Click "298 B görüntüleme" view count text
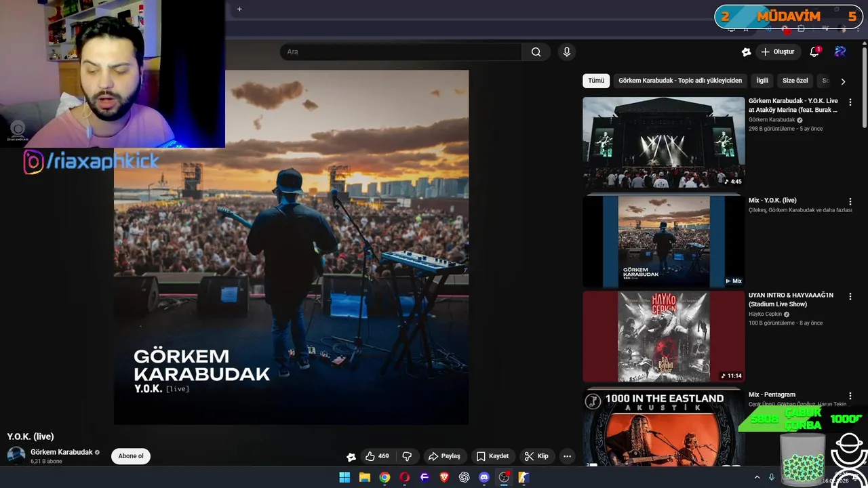868x488 pixels. (772, 129)
